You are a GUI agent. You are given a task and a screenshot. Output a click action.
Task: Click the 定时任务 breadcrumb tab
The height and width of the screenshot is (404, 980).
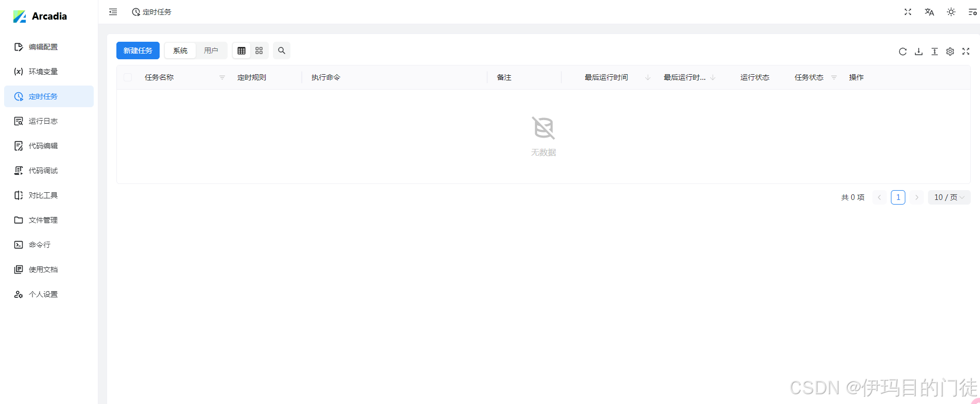coord(151,12)
